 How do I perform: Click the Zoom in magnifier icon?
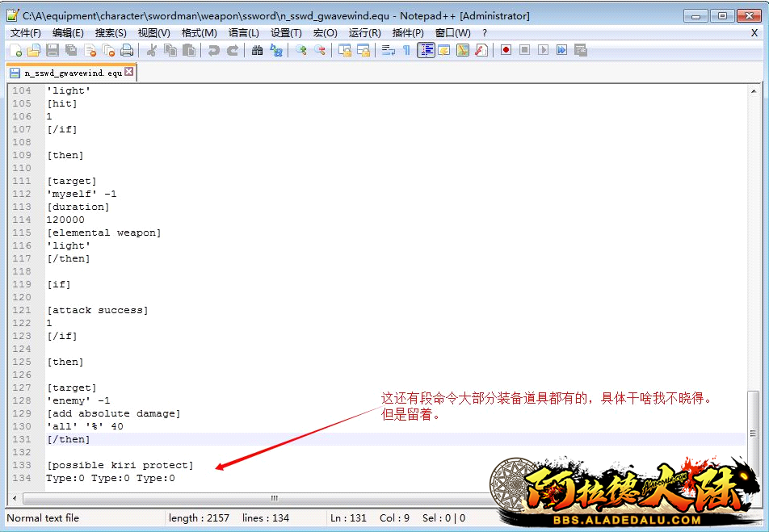(x=301, y=51)
